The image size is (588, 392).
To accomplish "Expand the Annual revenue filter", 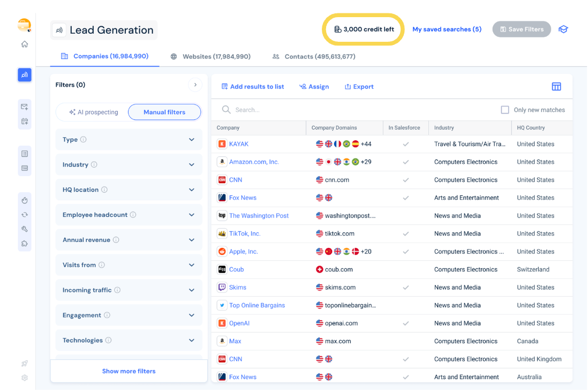I will pos(129,240).
